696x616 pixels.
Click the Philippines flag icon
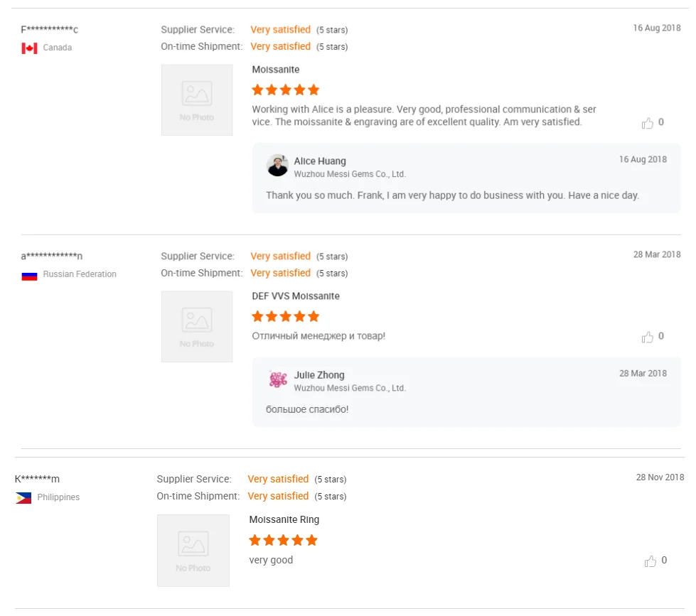pyautogui.click(x=23, y=498)
